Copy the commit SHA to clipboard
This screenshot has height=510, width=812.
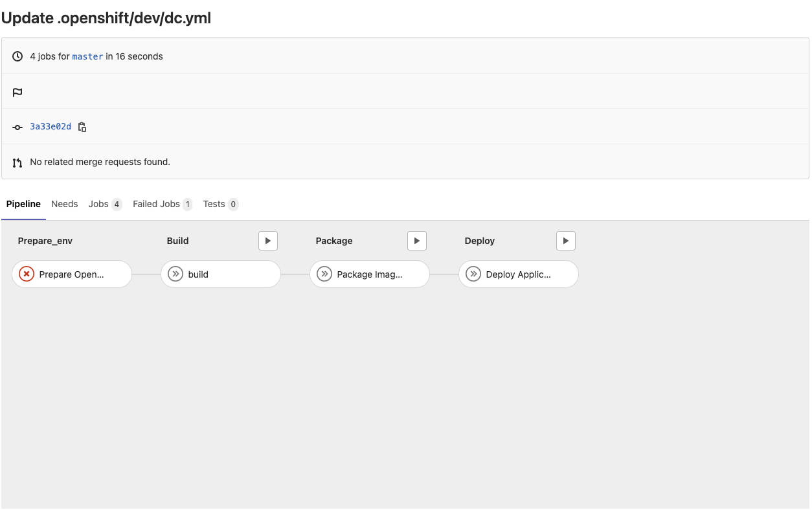[x=82, y=127]
